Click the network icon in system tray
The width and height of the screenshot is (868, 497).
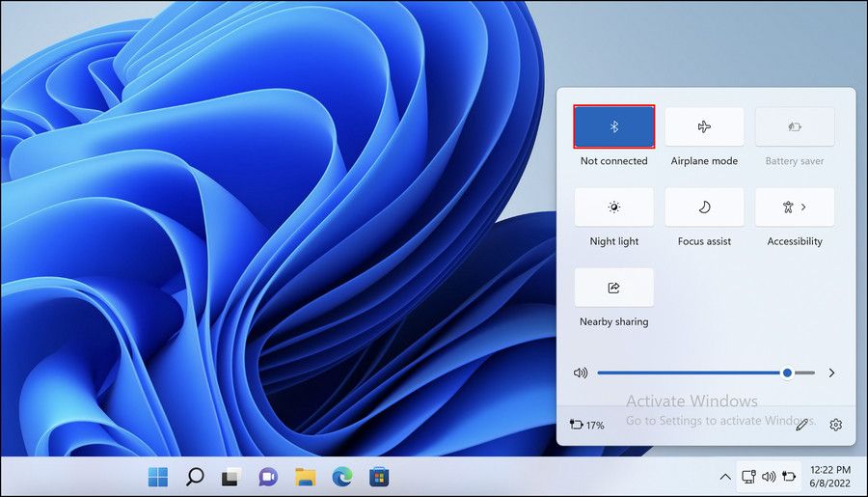[749, 477]
